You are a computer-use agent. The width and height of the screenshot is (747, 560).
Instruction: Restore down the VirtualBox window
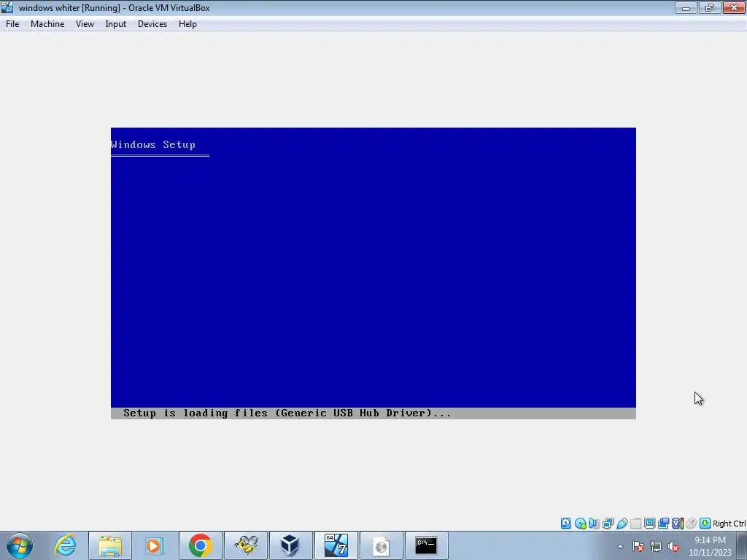709,7
